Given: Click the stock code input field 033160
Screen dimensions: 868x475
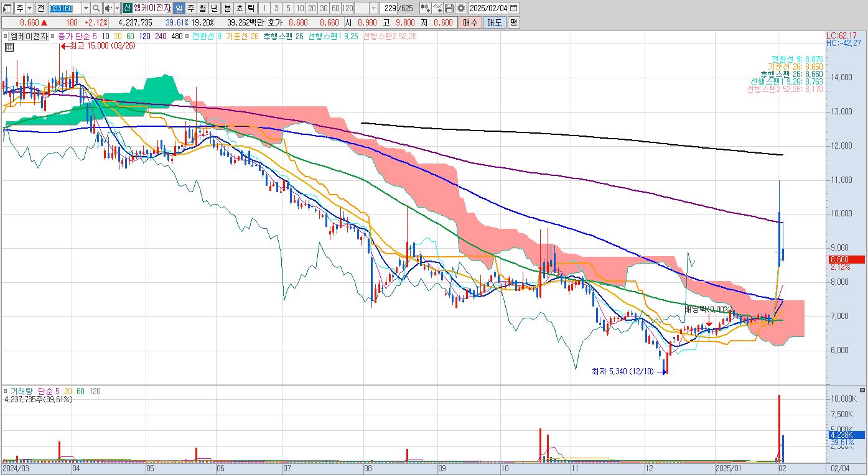Looking at the screenshot, I should 65,8.
